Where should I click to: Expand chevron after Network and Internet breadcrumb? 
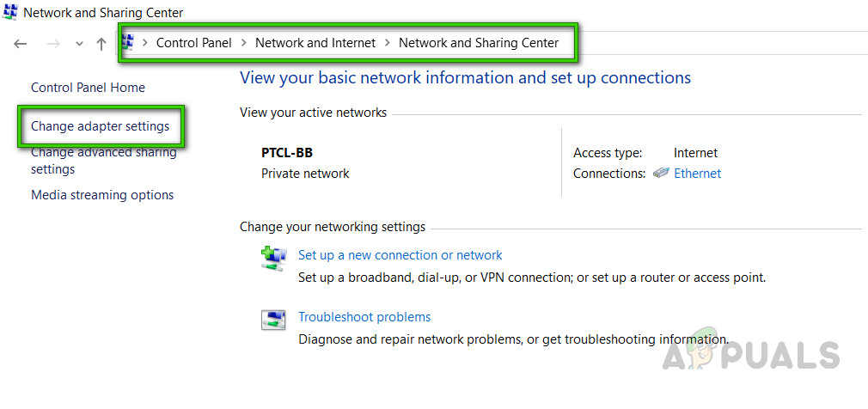tap(388, 43)
